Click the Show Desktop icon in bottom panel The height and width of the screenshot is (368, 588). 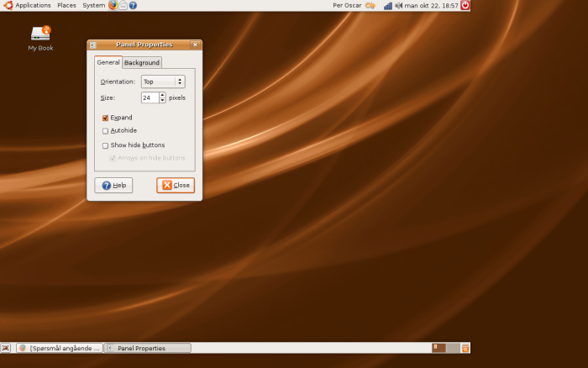pyautogui.click(x=6, y=348)
